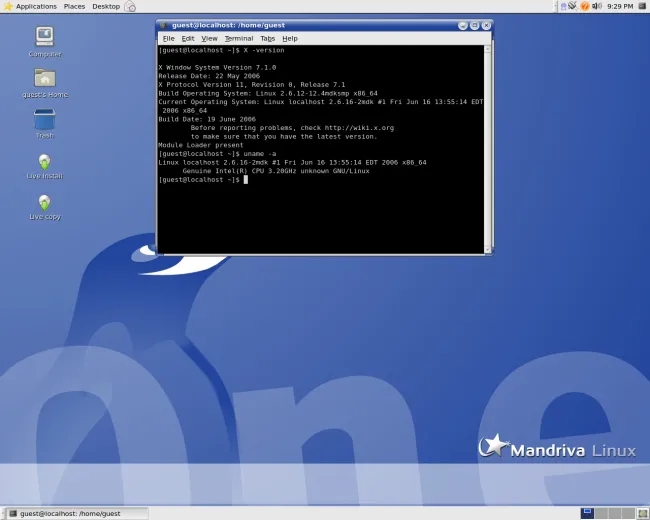
Task: Open the Desktop menu in top panel
Action: 106,6
